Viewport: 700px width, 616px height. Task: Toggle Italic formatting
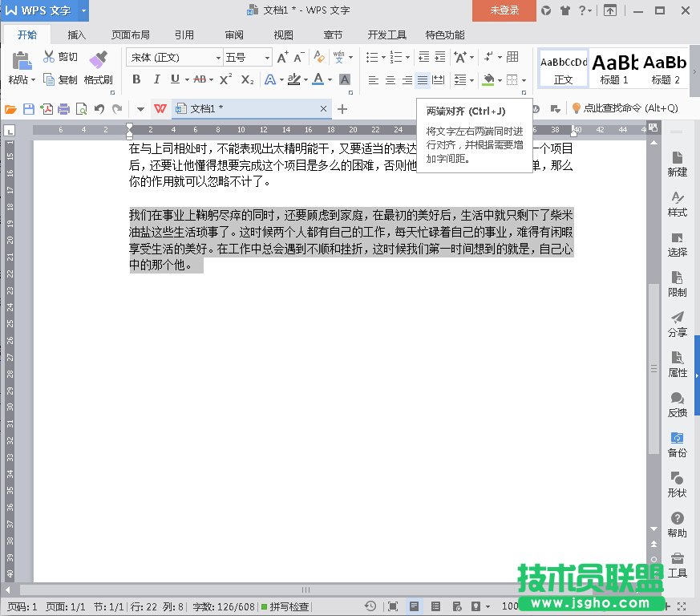coord(156,79)
